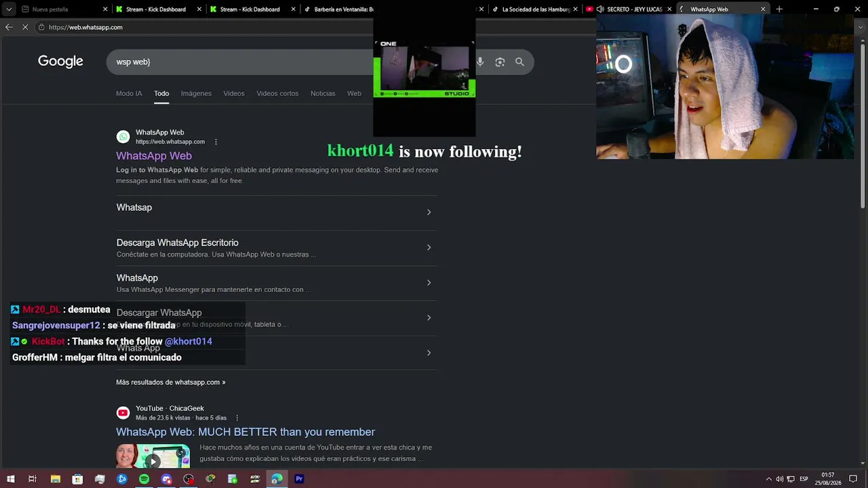Switch to La Sociedad de las Hamburg tab
The image size is (868, 488).
536,9
